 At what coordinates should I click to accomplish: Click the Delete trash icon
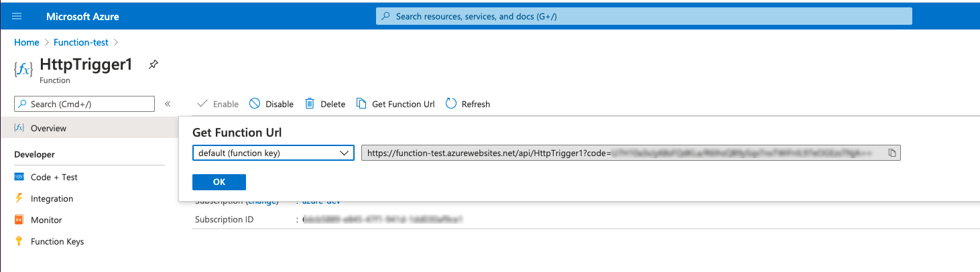coord(310,104)
